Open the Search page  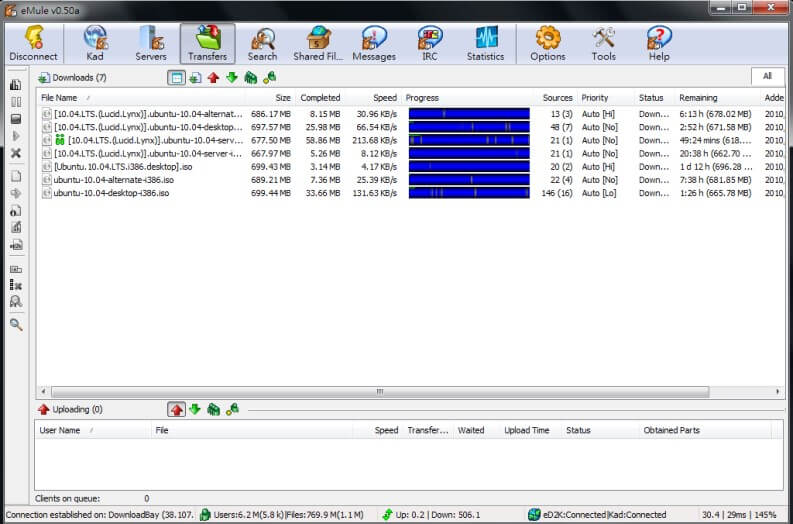point(262,43)
